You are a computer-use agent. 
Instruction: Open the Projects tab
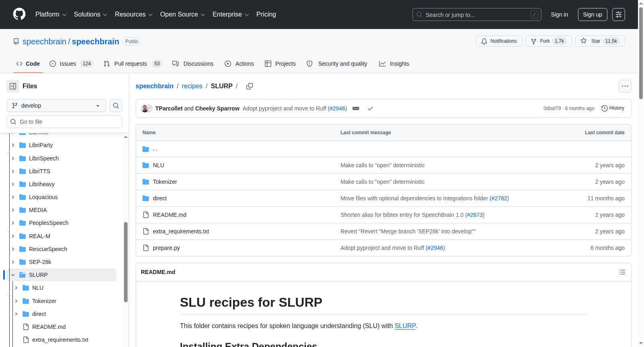pyautogui.click(x=280, y=64)
